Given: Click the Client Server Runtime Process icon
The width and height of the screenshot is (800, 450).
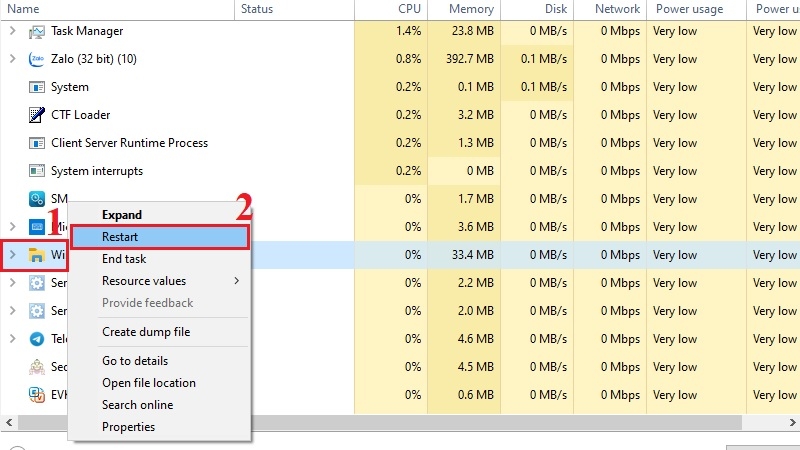Looking at the screenshot, I should (x=37, y=143).
